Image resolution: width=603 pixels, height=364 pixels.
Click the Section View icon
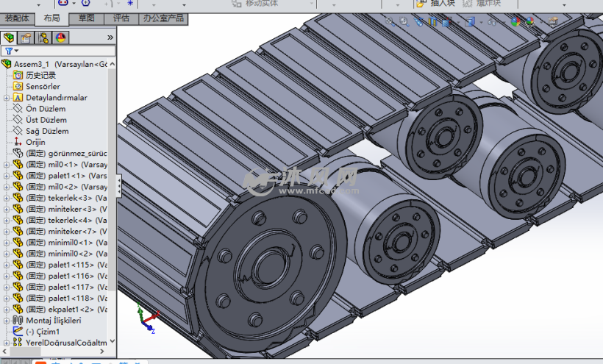coord(433,23)
